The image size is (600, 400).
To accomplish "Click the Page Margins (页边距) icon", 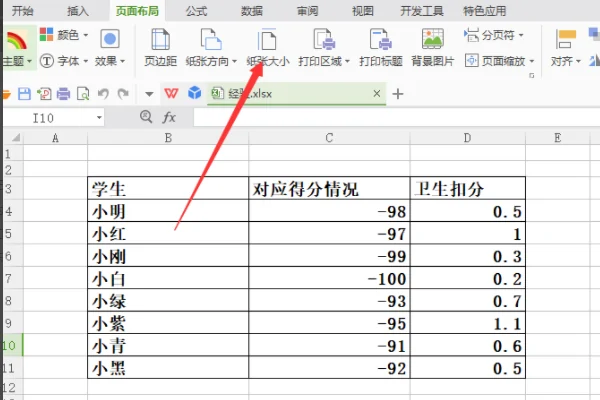I will (x=160, y=39).
